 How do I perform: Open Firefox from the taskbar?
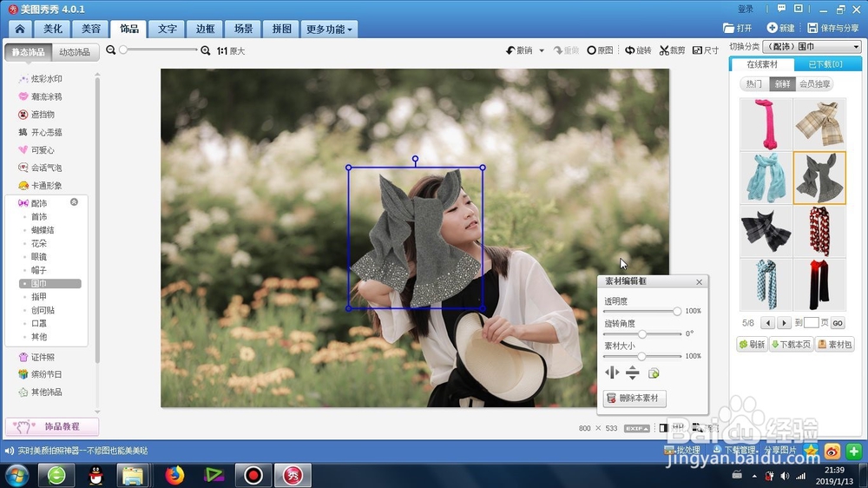(174, 475)
